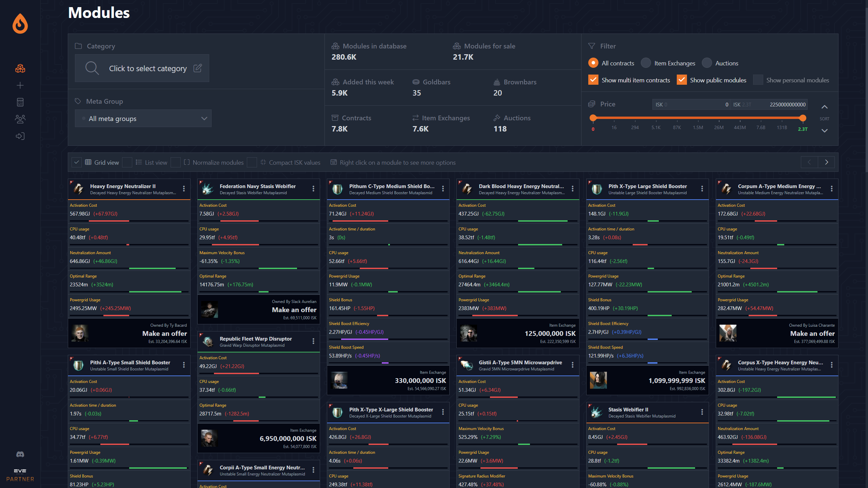
Task: Open options menu for Pithi A-Type Small Shield Booster
Action: (x=184, y=365)
